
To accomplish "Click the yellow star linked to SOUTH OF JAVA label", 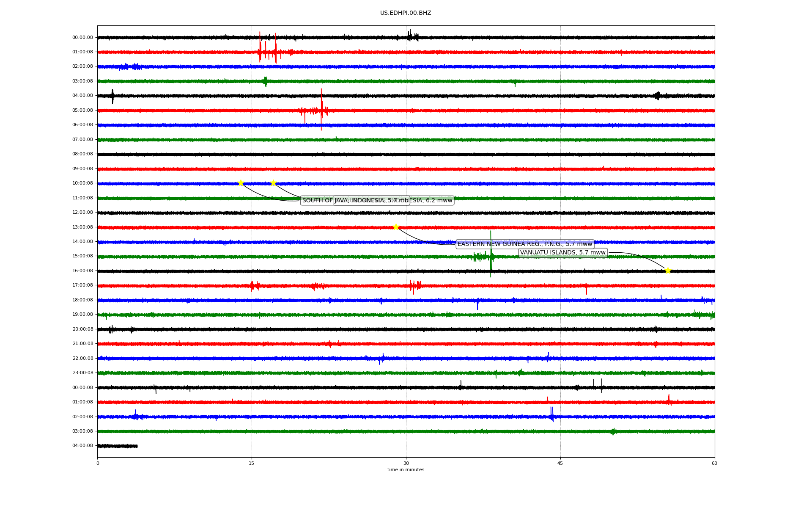I will [241, 183].
